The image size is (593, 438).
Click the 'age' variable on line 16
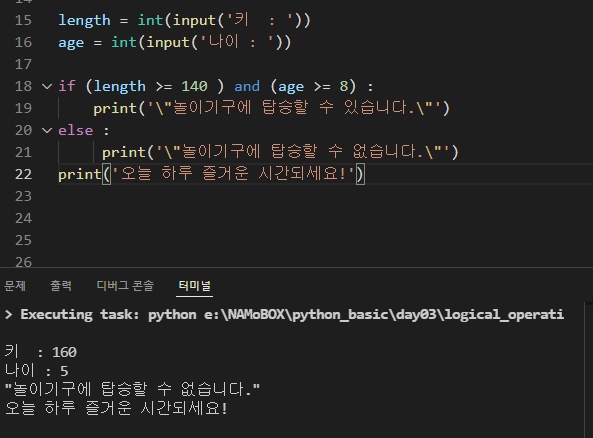[x=71, y=42]
